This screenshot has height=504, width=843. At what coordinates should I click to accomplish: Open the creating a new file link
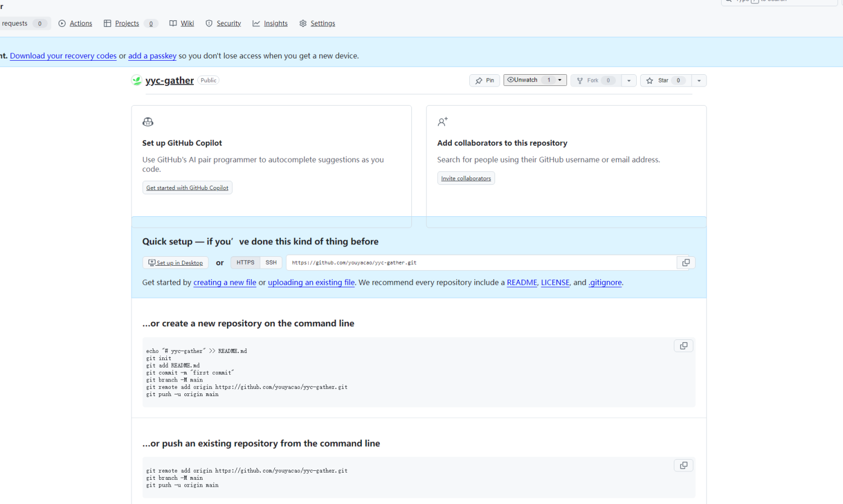(225, 282)
